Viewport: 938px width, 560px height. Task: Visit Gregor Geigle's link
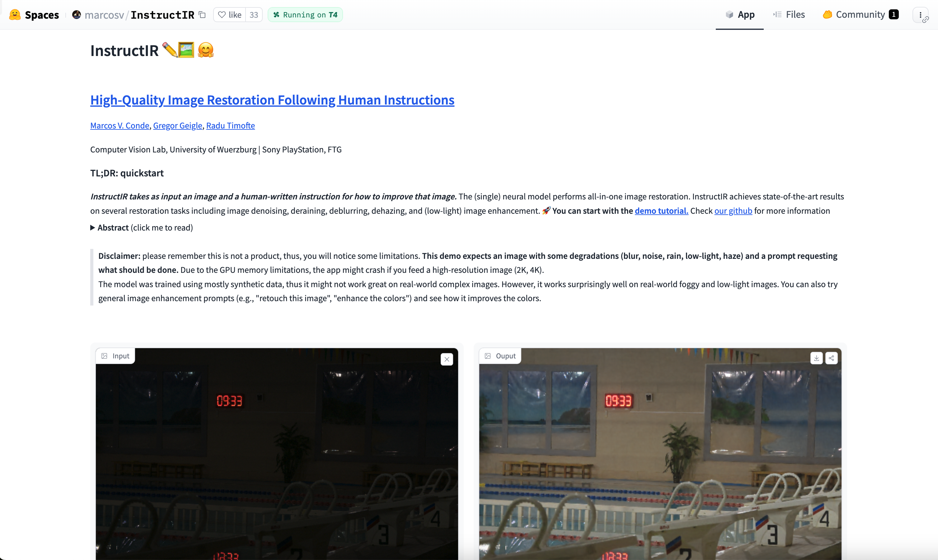click(x=177, y=126)
